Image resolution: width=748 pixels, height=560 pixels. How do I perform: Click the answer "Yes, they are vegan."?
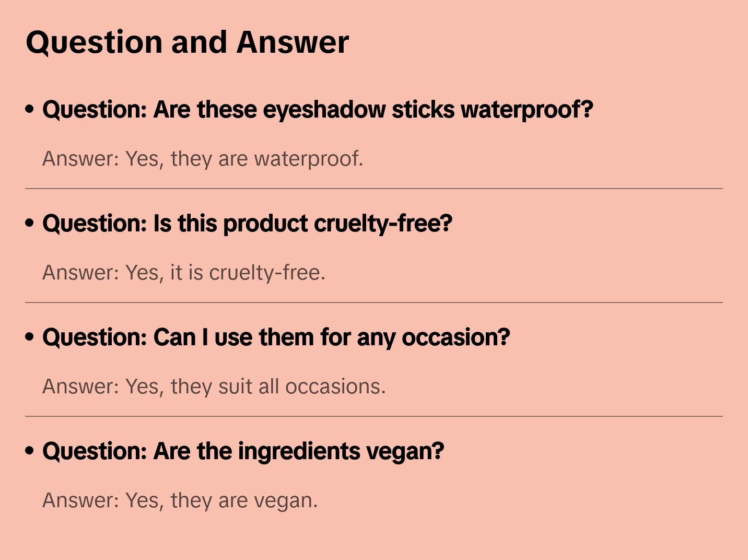(180, 500)
